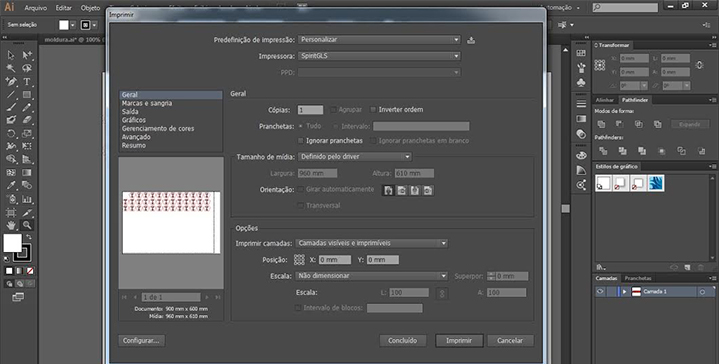The width and height of the screenshot is (719, 364).
Task: Hide Camada 1 with eye icon
Action: tap(600, 292)
